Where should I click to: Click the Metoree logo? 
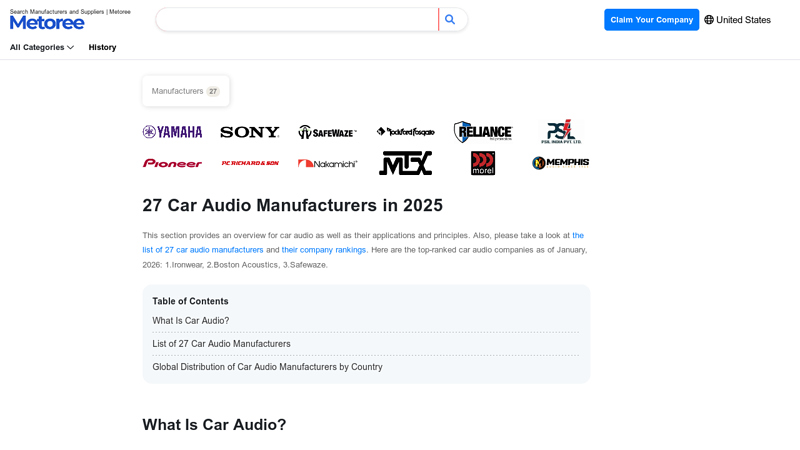point(47,22)
